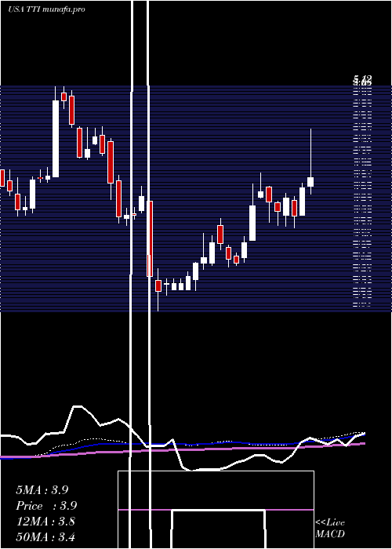Click the top price label 5.42
The height and width of the screenshot is (549, 392).
[362, 78]
